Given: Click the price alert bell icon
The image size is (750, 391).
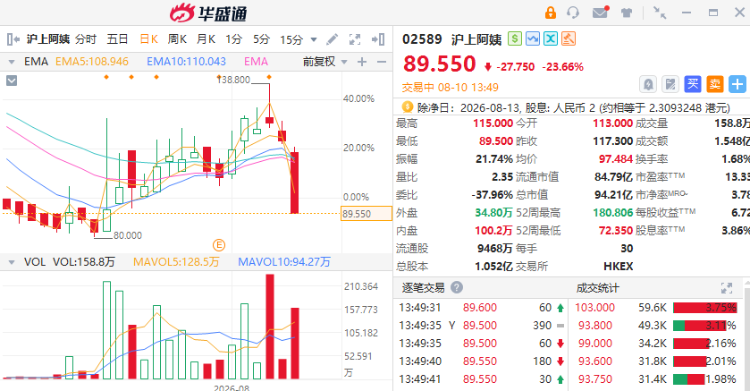Looking at the screenshot, I should 648,85.
